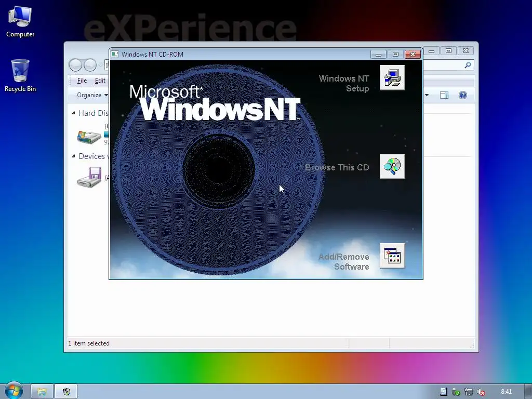Image resolution: width=532 pixels, height=399 pixels.
Task: Click Explorer's Forward navigation button
Action: [90, 64]
